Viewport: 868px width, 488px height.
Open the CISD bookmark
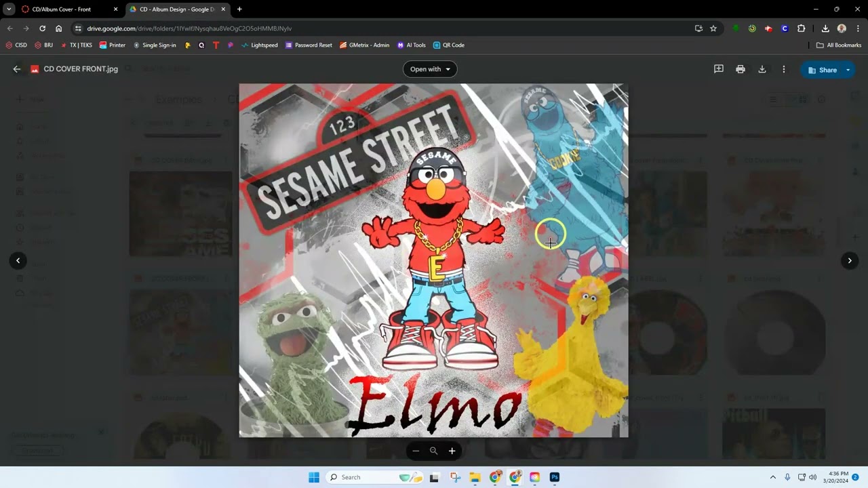pyautogui.click(x=16, y=45)
